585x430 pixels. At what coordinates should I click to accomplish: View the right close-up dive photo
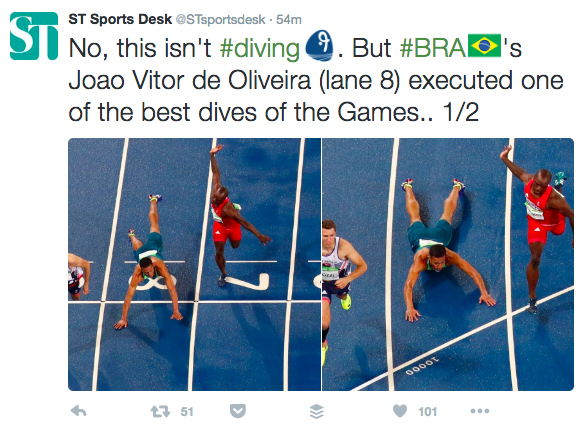(x=448, y=264)
